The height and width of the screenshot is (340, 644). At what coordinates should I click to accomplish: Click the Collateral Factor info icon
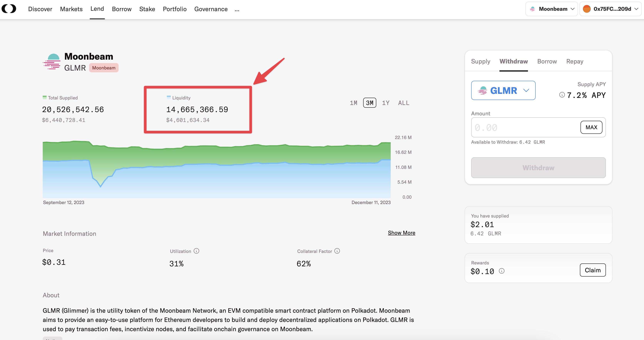337,251
